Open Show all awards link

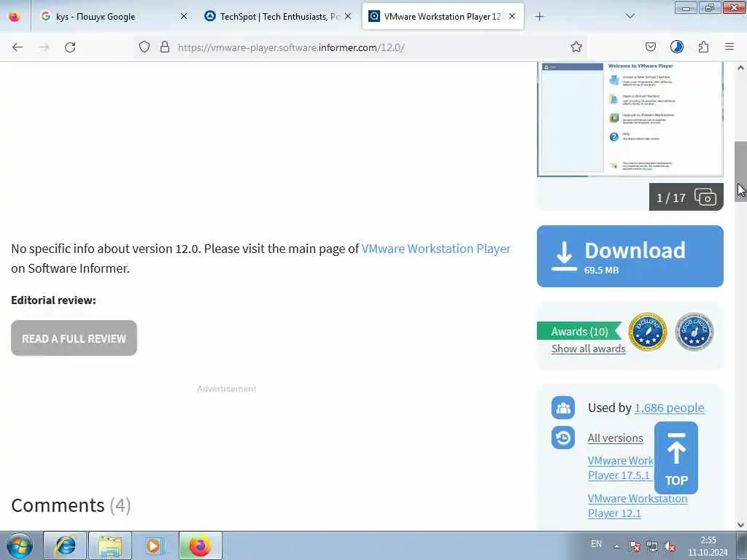click(589, 349)
